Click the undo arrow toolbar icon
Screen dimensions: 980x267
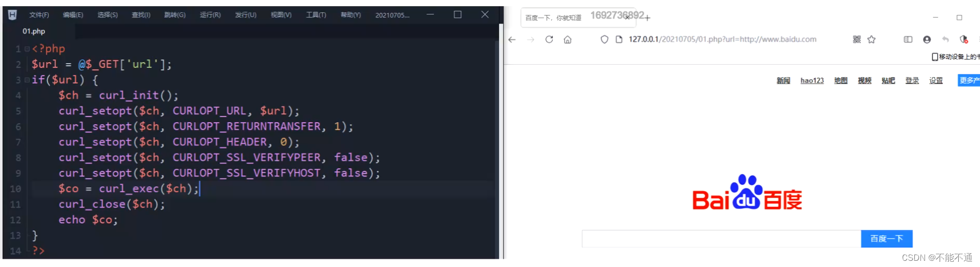pos(945,39)
